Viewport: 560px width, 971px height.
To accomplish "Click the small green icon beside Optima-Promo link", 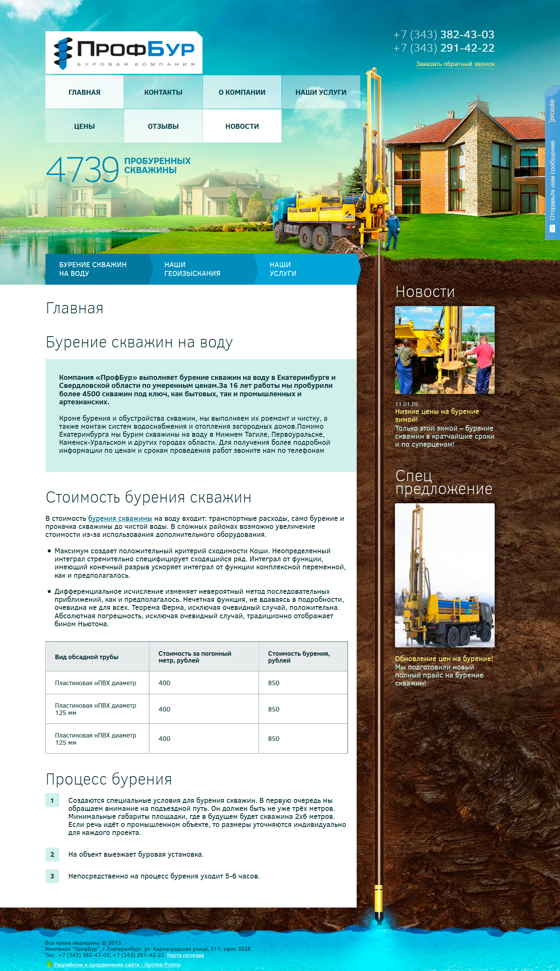I will point(49,964).
